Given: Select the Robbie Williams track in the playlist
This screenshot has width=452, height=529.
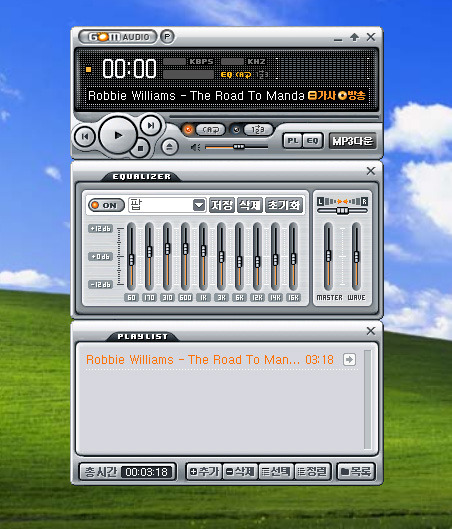Looking at the screenshot, I should click(210, 360).
